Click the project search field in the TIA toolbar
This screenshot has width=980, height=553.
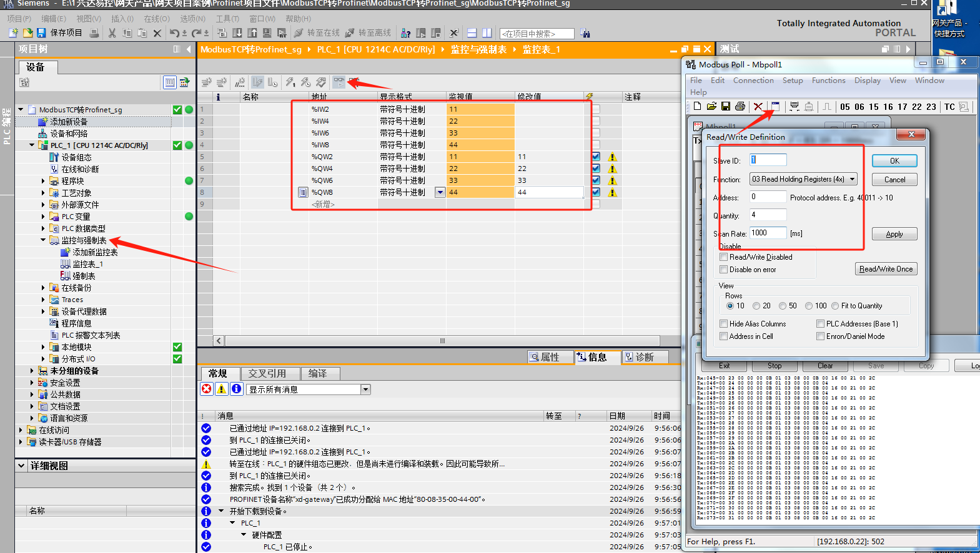click(x=537, y=34)
